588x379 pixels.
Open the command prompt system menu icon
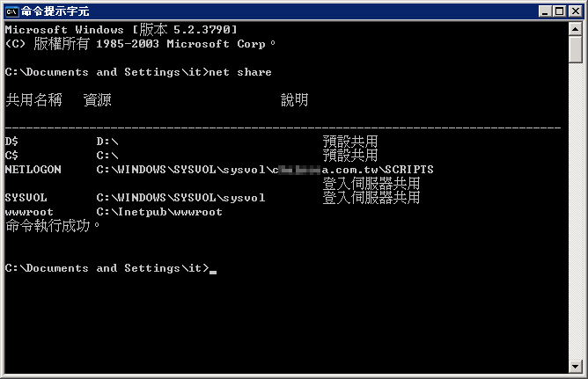pyautogui.click(x=11, y=11)
